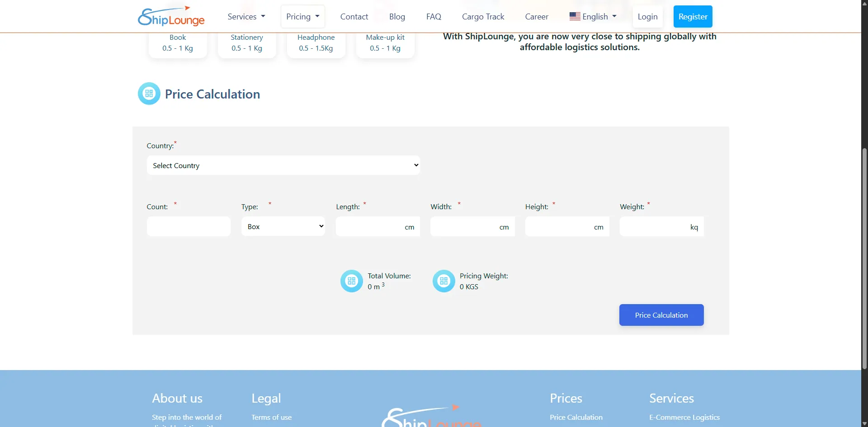Click the page vertical scrollbar
Screen dimensions: 868x427
[x=864, y=258]
